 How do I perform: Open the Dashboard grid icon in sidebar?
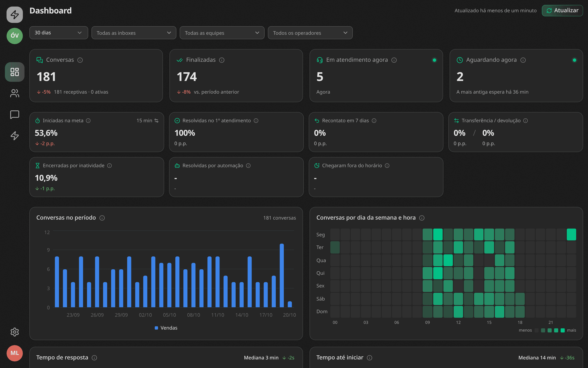14,72
